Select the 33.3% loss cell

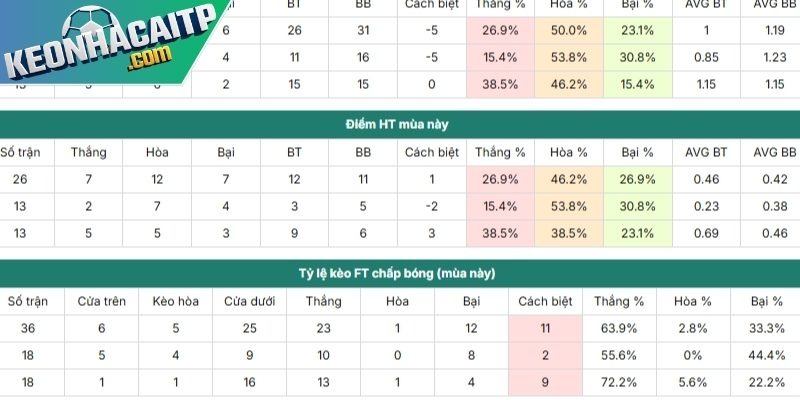click(766, 328)
